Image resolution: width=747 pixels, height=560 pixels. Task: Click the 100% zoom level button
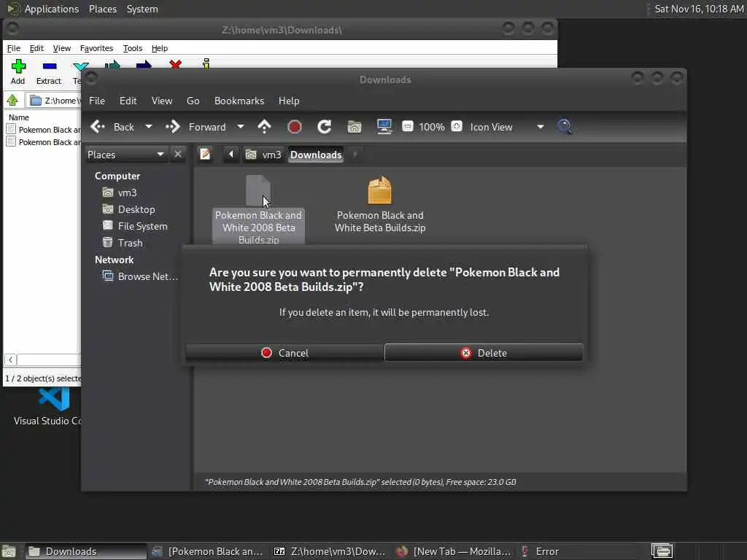coord(432,127)
